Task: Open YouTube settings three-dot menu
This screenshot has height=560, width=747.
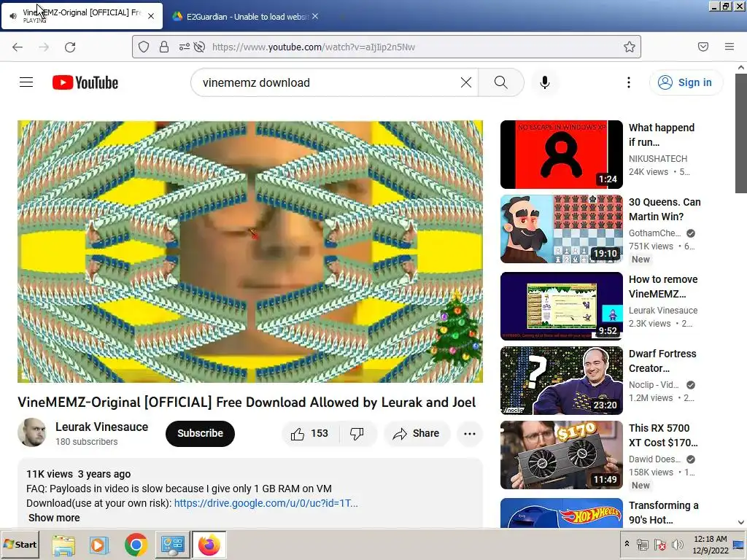Action: coord(629,82)
